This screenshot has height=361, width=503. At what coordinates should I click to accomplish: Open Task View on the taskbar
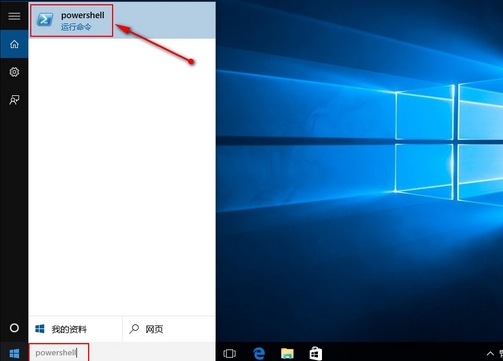[229, 353]
